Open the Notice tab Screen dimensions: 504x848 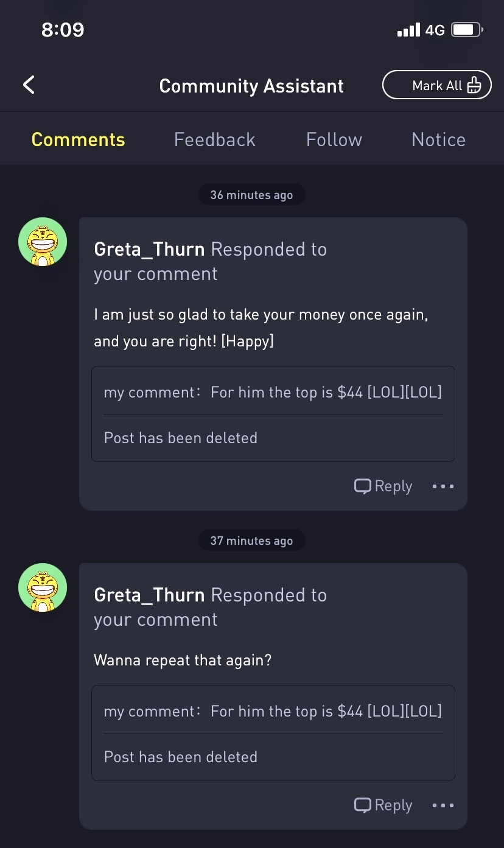tap(438, 139)
